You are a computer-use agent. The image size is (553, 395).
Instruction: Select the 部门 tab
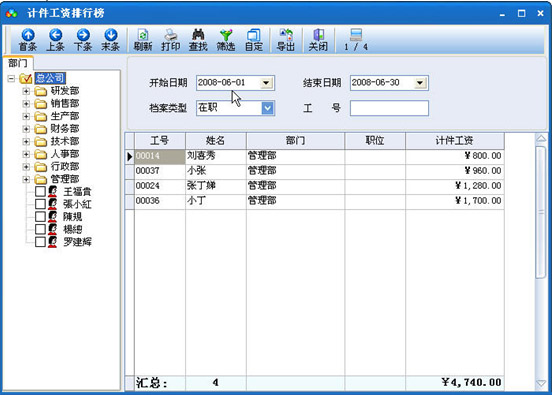coord(18,63)
